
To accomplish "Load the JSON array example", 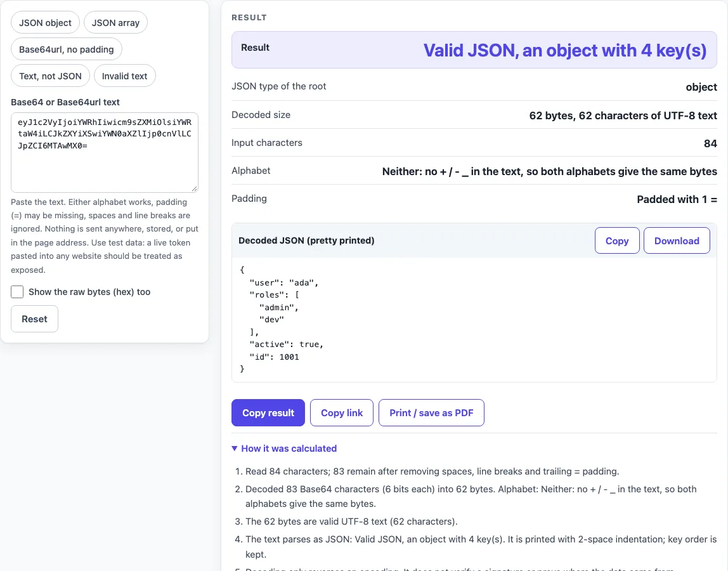I will pyautogui.click(x=115, y=23).
